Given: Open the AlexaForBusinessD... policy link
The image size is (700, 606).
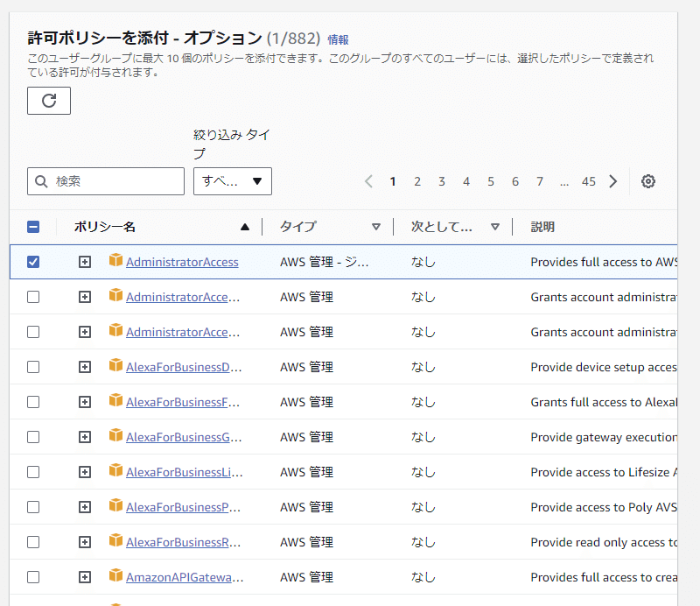Looking at the screenshot, I should (184, 367).
